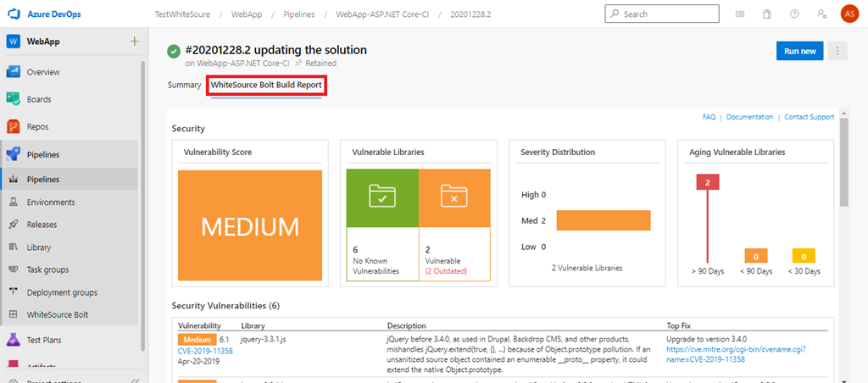Open Releases in the Pipelines sidebar
The height and width of the screenshot is (383, 868).
[42, 225]
